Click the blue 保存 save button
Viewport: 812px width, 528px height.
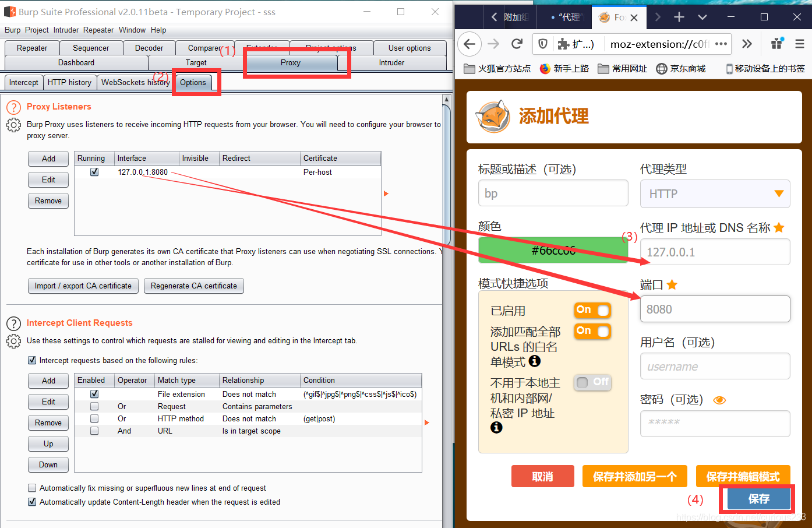tap(758, 499)
